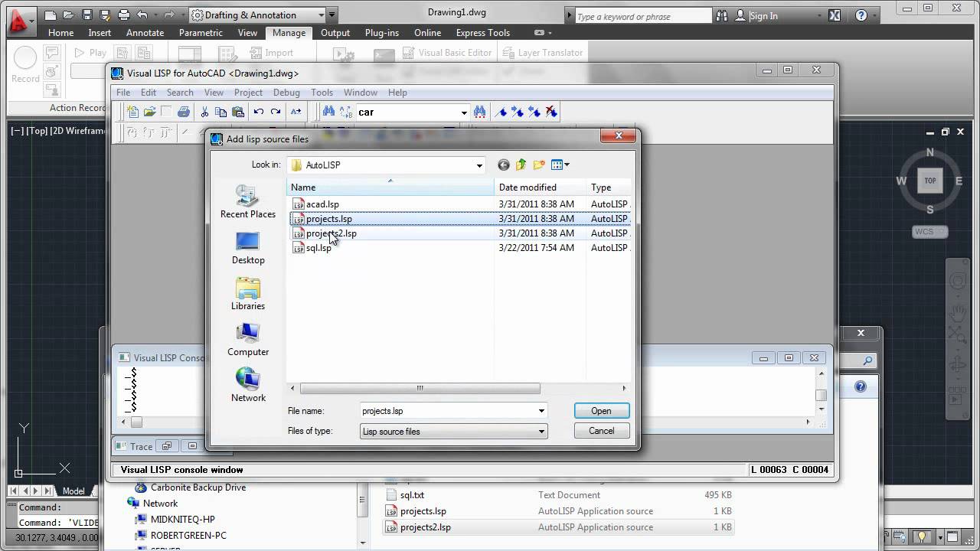980x551 pixels.
Task: Switch to AutoCAD Home ribbon tab
Action: click(x=60, y=33)
